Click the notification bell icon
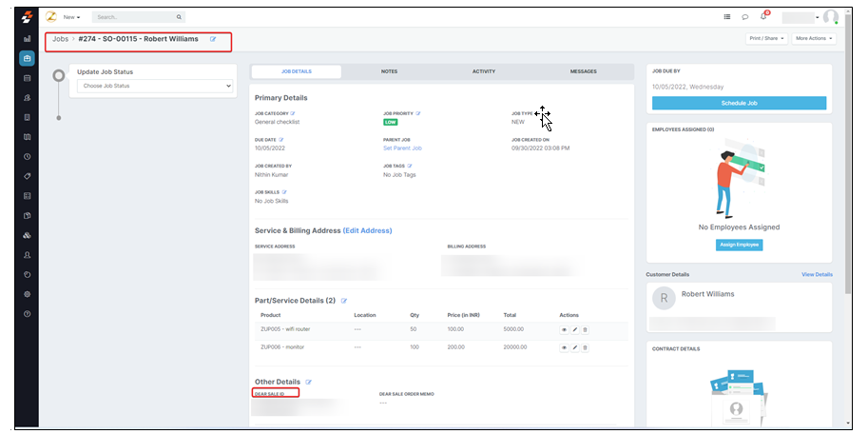This screenshot has width=868, height=434. coord(763,17)
